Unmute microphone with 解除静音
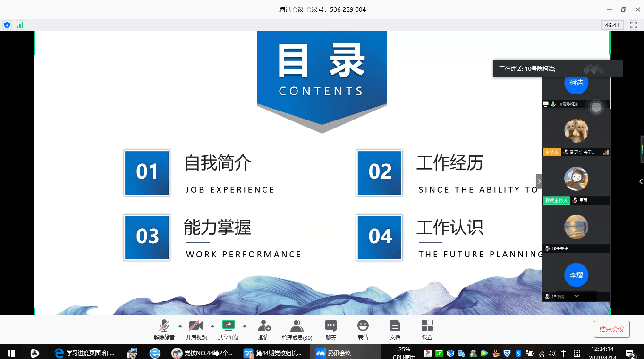Screen dimensions: 644x359 click(164, 330)
